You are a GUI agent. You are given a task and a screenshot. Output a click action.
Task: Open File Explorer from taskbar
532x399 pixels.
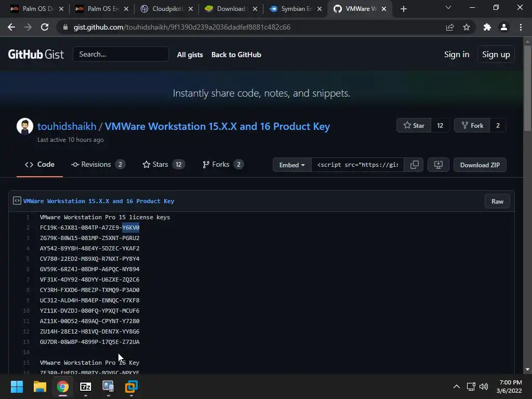coord(39,387)
